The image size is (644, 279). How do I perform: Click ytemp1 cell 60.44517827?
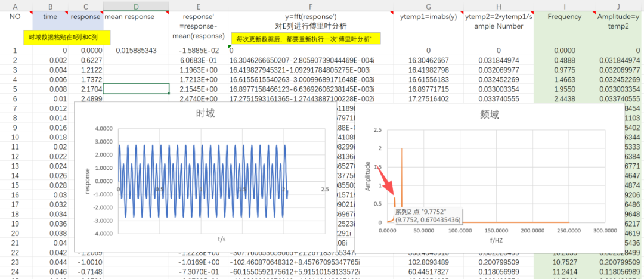[428, 271]
